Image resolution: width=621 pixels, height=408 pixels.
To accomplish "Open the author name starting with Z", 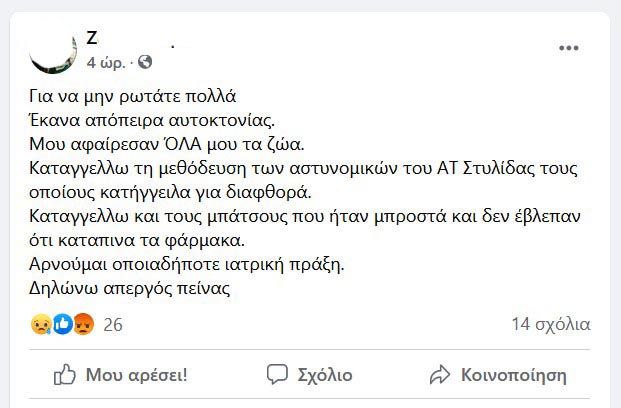I will pos(131,38).
